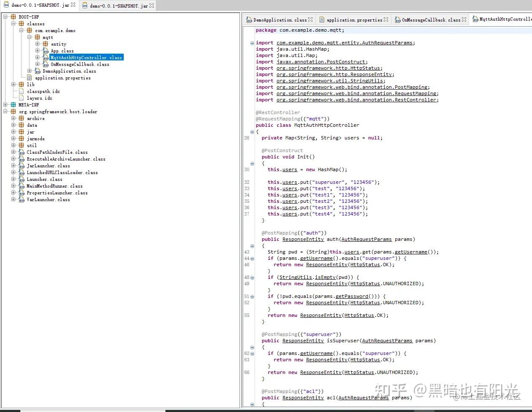
Task: Fold the Init() method body
Action: [252, 163]
